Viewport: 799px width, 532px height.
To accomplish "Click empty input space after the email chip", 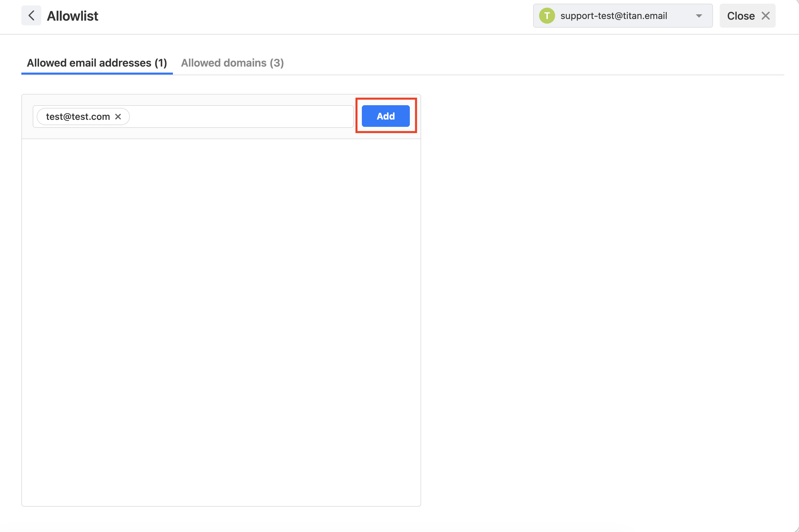I will 241,117.
